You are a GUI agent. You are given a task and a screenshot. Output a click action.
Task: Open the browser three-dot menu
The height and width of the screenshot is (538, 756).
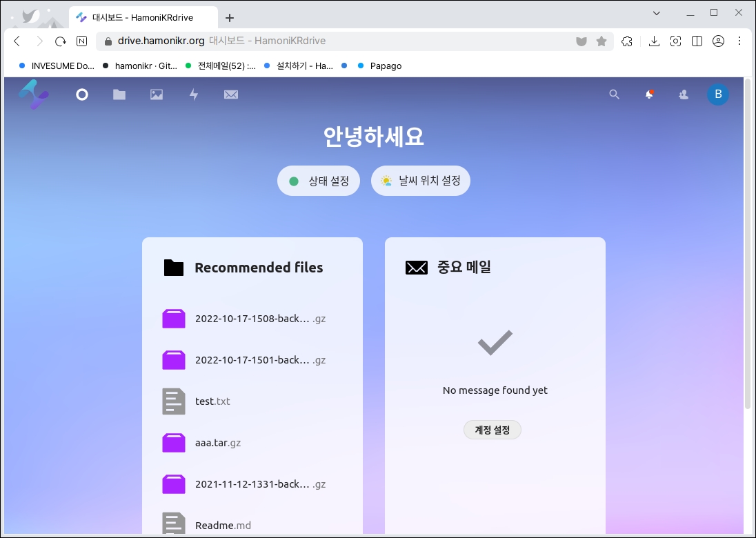point(739,41)
